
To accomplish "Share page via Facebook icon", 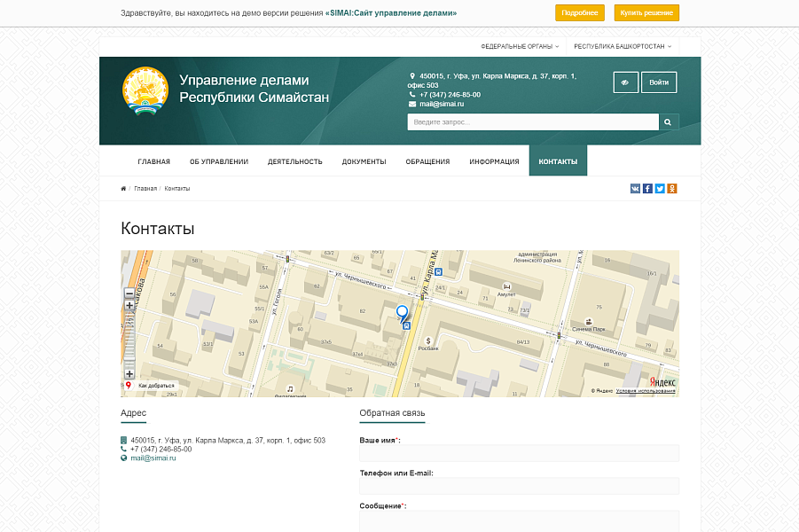I will [647, 188].
